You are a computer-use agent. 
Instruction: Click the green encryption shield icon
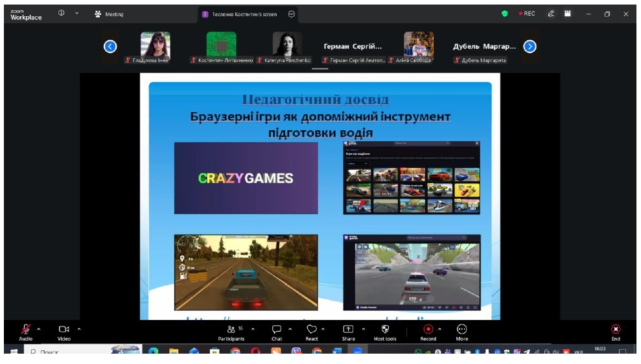point(505,14)
